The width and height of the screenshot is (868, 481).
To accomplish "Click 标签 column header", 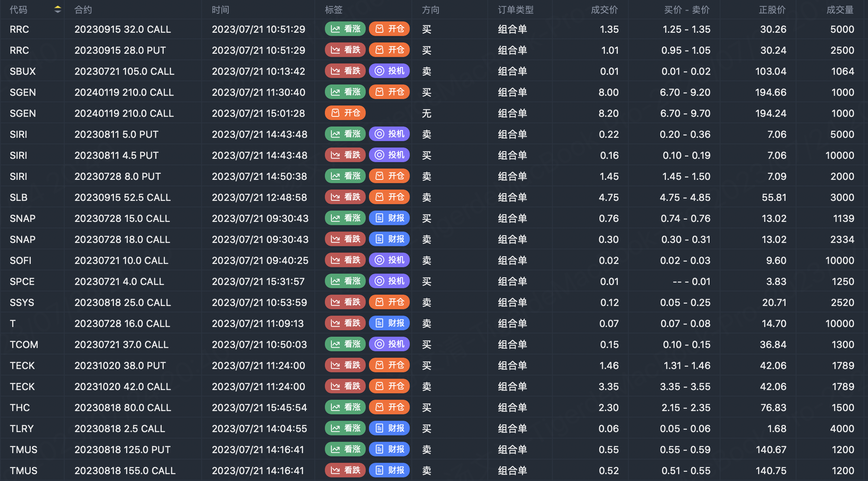I will pos(334,10).
